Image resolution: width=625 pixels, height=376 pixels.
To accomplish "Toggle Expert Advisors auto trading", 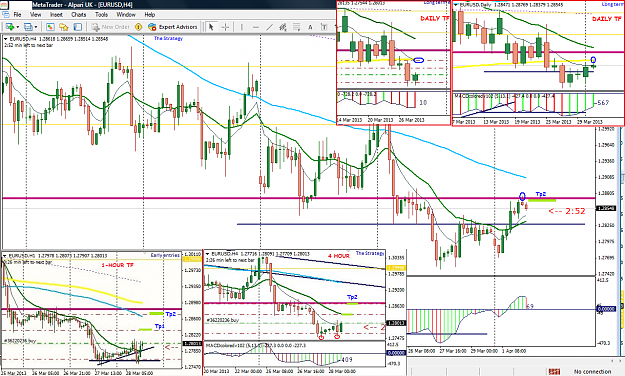I will coord(173,27).
